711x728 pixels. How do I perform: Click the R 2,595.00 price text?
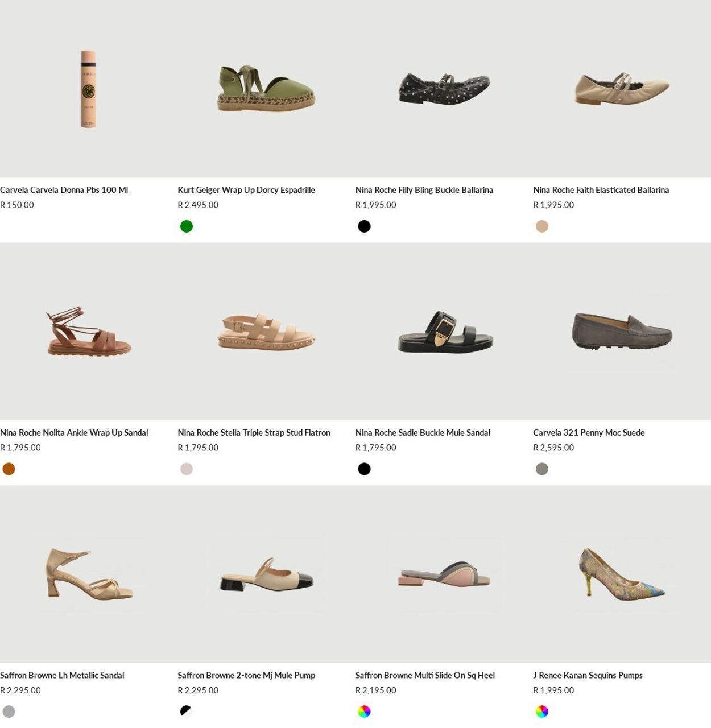pyautogui.click(x=553, y=448)
